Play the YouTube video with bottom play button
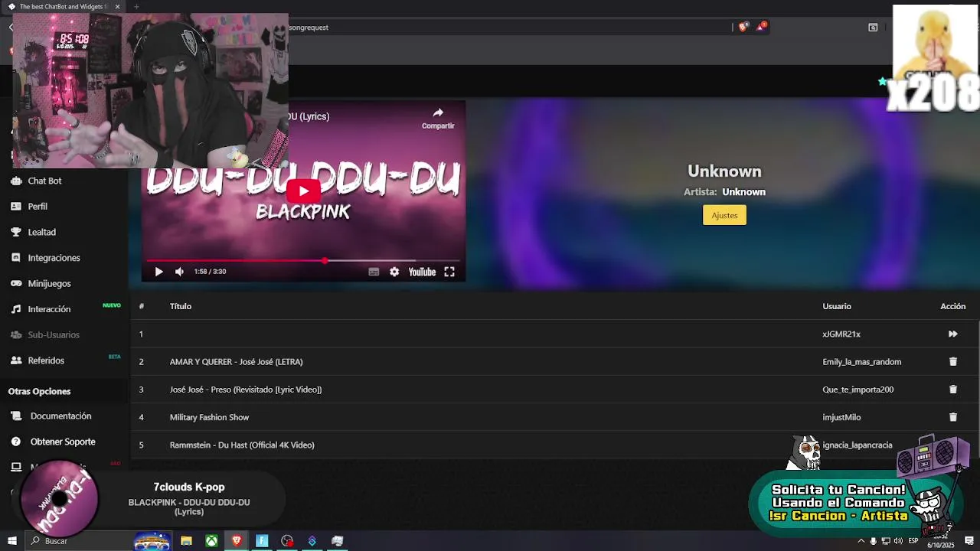This screenshot has height=551, width=980. coord(158,272)
